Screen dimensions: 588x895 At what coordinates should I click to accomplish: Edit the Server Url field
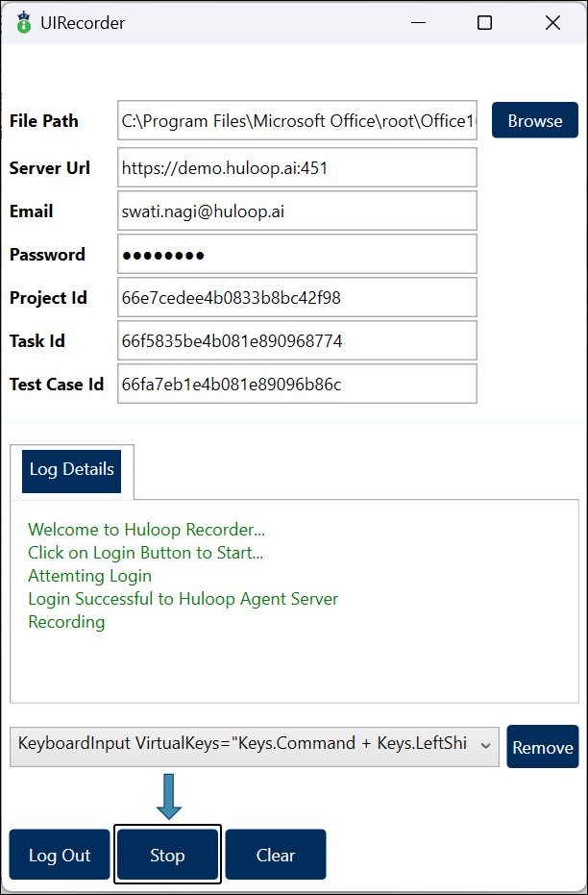pos(297,168)
